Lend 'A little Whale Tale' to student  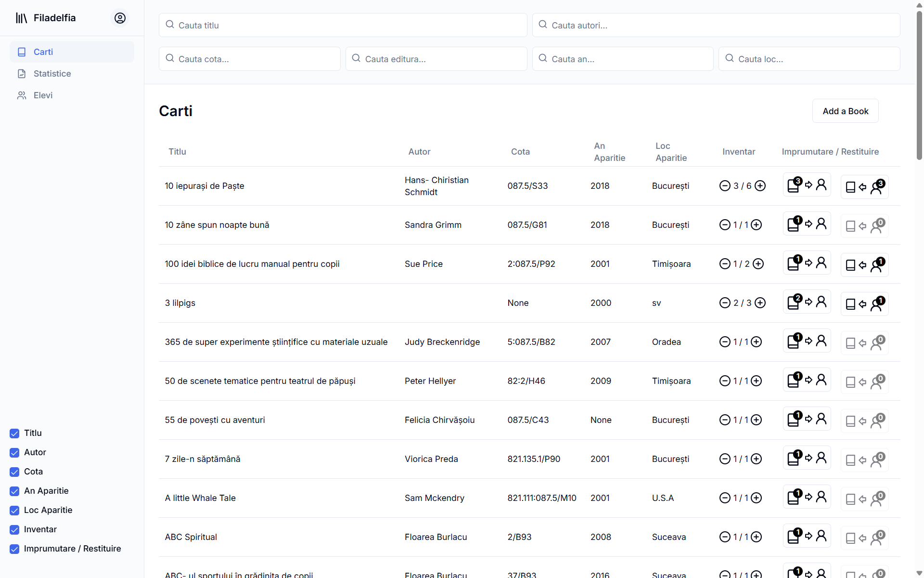point(807,498)
